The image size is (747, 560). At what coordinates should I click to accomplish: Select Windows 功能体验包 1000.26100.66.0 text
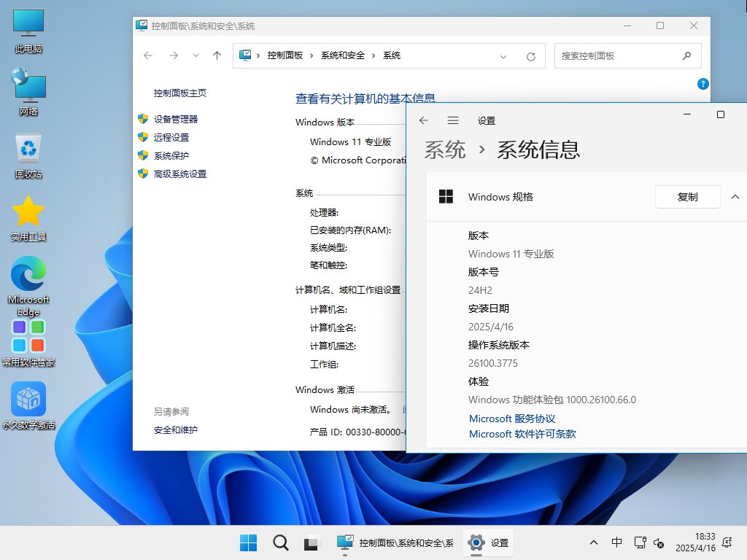coord(551,400)
